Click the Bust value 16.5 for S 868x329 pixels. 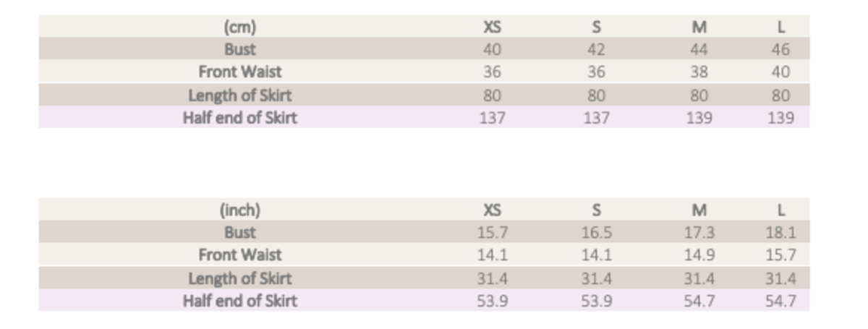click(x=596, y=233)
